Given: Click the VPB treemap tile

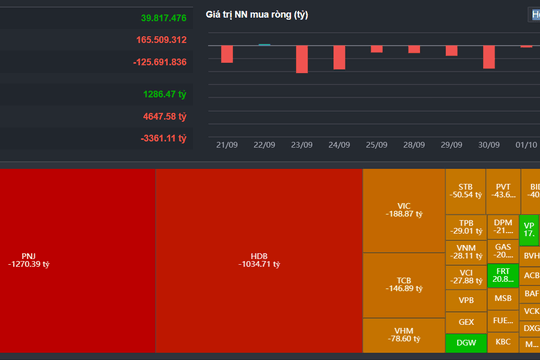Looking at the screenshot, I should [466, 300].
